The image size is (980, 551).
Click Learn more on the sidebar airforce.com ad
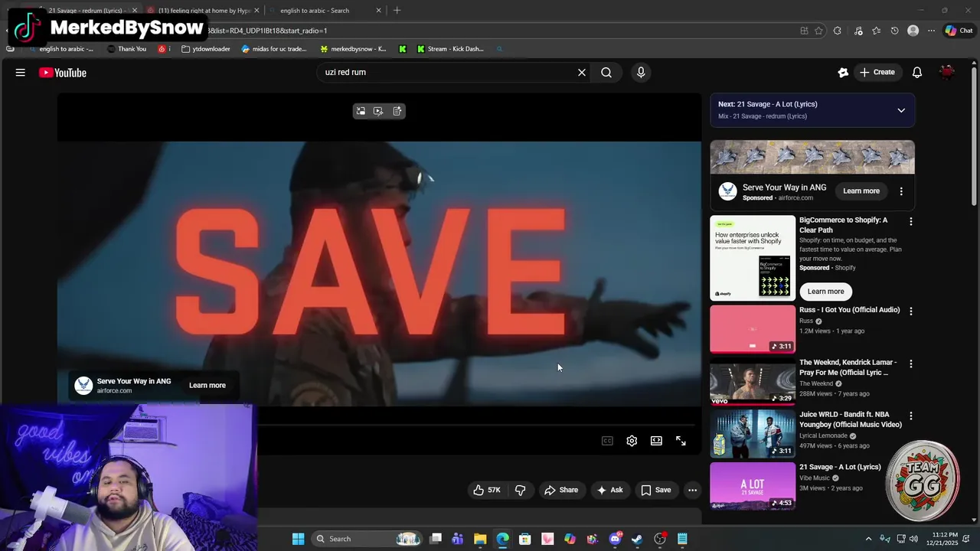tap(861, 191)
